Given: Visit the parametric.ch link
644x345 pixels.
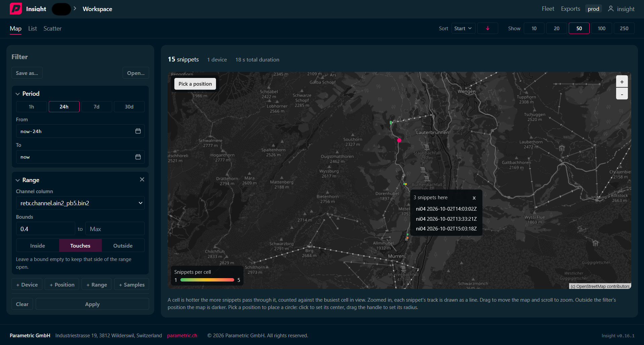Looking at the screenshot, I should point(182,336).
